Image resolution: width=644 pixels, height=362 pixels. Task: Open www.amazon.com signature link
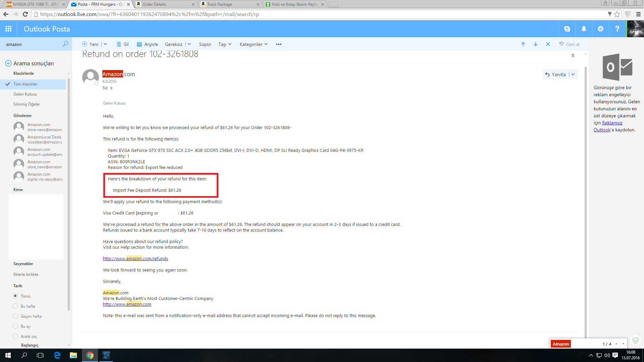[127, 304]
